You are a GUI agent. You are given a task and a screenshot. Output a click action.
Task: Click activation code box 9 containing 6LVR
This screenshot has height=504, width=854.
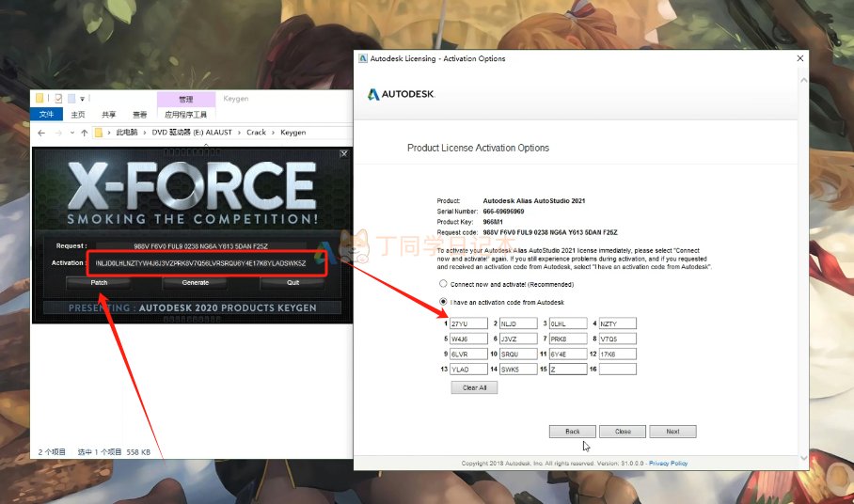point(468,354)
